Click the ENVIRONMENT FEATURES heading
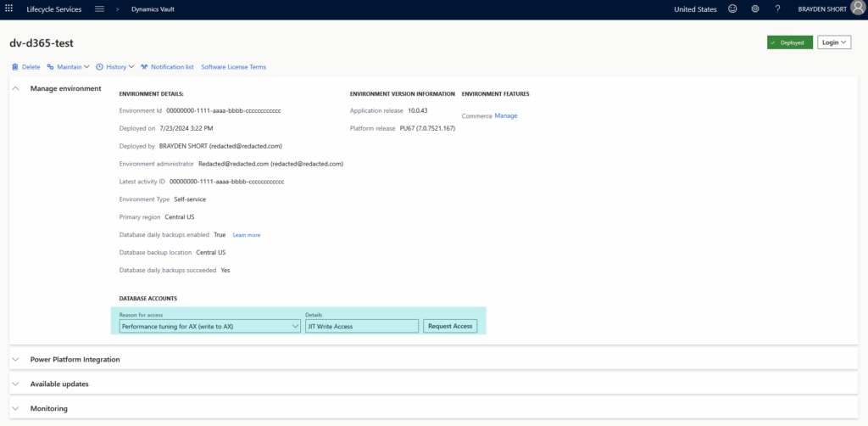This screenshot has height=426, width=868. (x=495, y=94)
